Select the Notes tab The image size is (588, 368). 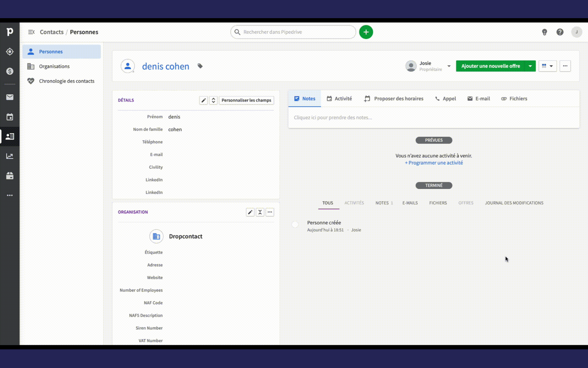[x=304, y=99]
